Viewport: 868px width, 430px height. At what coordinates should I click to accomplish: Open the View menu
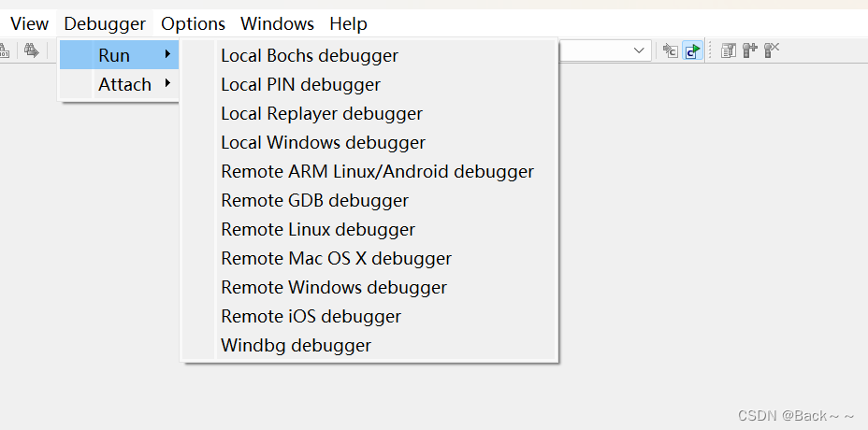pyautogui.click(x=29, y=23)
